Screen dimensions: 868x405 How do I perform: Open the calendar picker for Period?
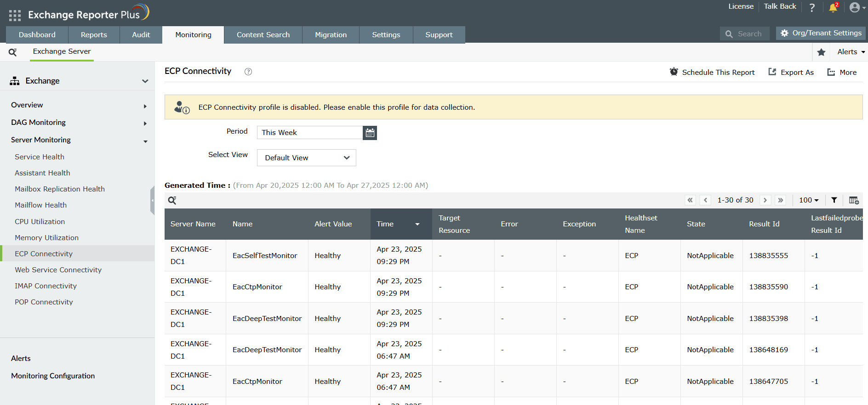(x=370, y=133)
